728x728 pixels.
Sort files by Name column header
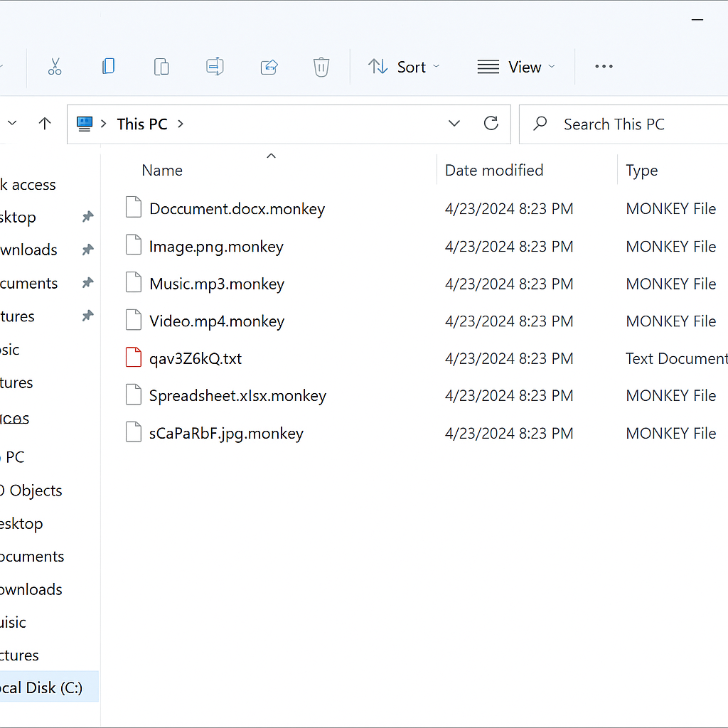[x=162, y=171]
